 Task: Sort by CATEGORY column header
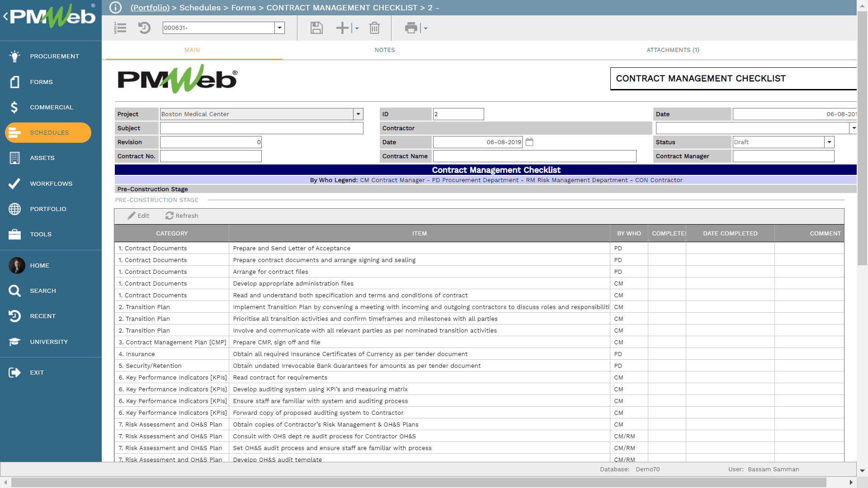pyautogui.click(x=172, y=234)
